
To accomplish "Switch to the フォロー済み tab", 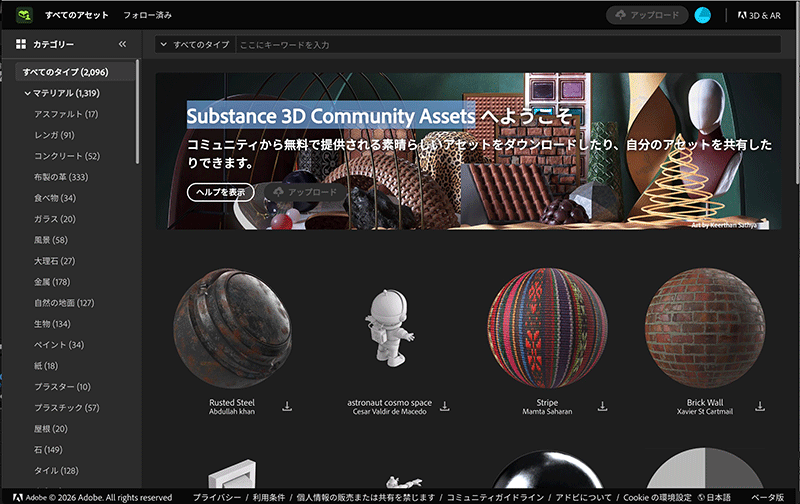I will [146, 15].
